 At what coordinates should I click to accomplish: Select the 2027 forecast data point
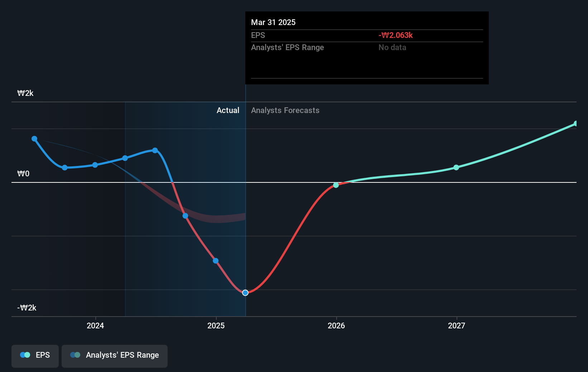pos(456,167)
